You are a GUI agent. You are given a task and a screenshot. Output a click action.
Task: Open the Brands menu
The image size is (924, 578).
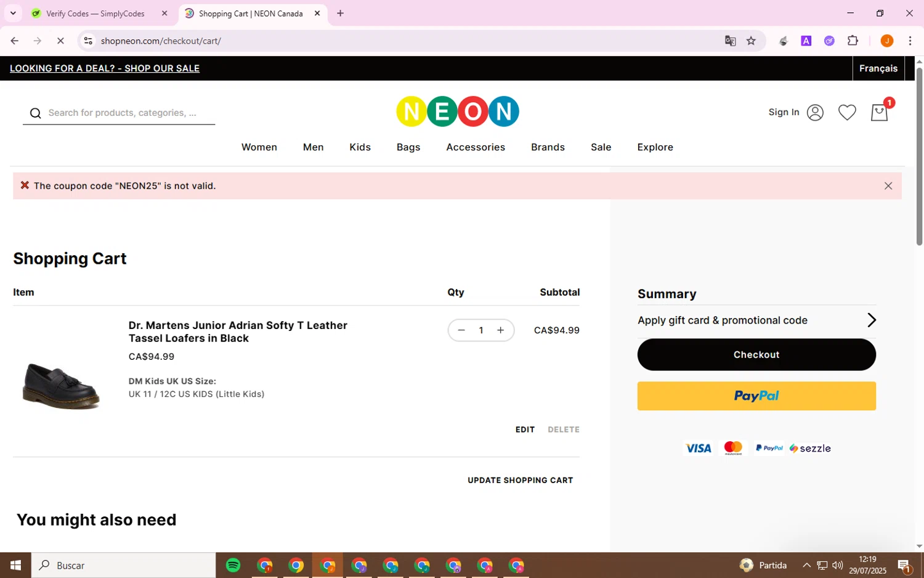(548, 147)
